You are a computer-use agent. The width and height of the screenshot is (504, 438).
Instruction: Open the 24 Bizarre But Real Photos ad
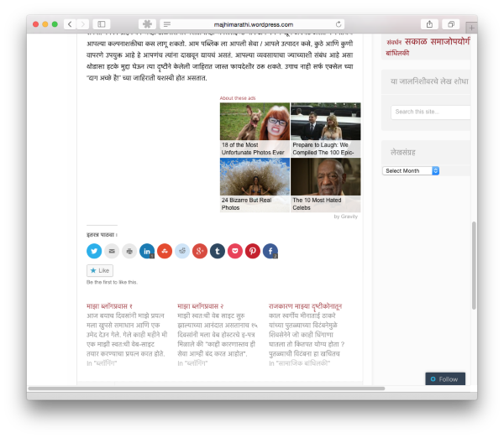point(255,185)
